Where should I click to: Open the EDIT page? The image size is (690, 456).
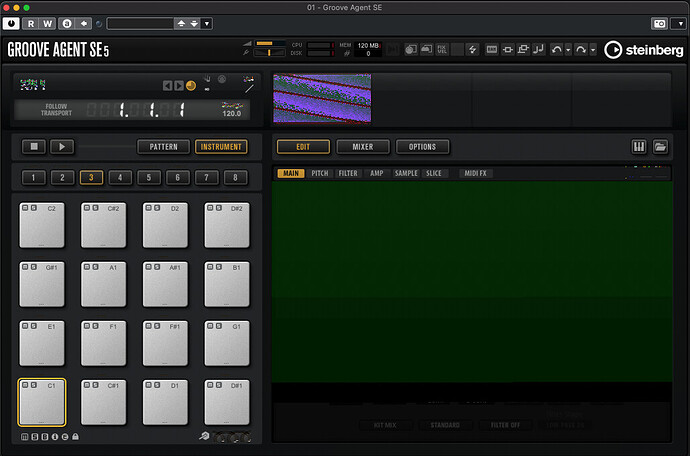pos(303,147)
